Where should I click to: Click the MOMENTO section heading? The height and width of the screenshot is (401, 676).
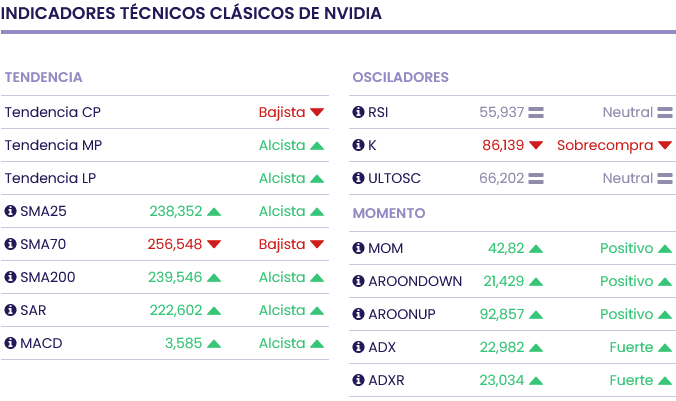pos(389,213)
